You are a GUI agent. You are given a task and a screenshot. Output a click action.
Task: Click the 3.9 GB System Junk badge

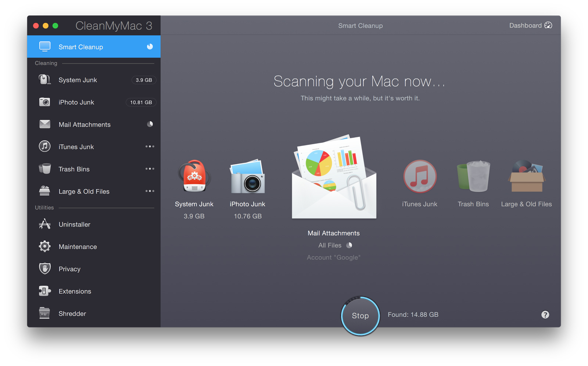click(x=144, y=80)
